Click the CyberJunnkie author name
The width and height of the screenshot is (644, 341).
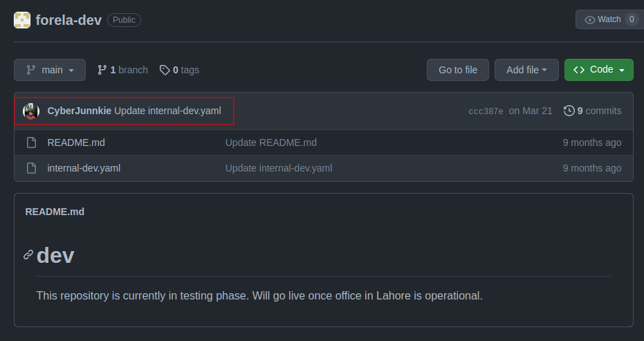[79, 111]
